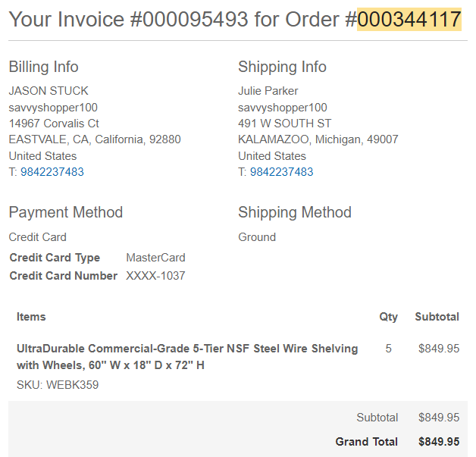Click the shipping recipient name Julie Parker
This screenshot has width=476, height=457.
coord(268,91)
